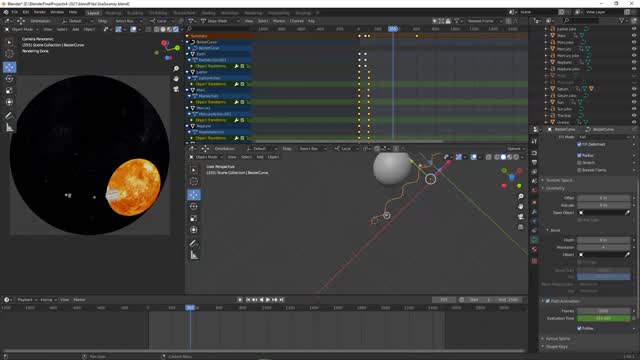Toggle the Follow checkbox
The image size is (640, 360).
(579, 328)
